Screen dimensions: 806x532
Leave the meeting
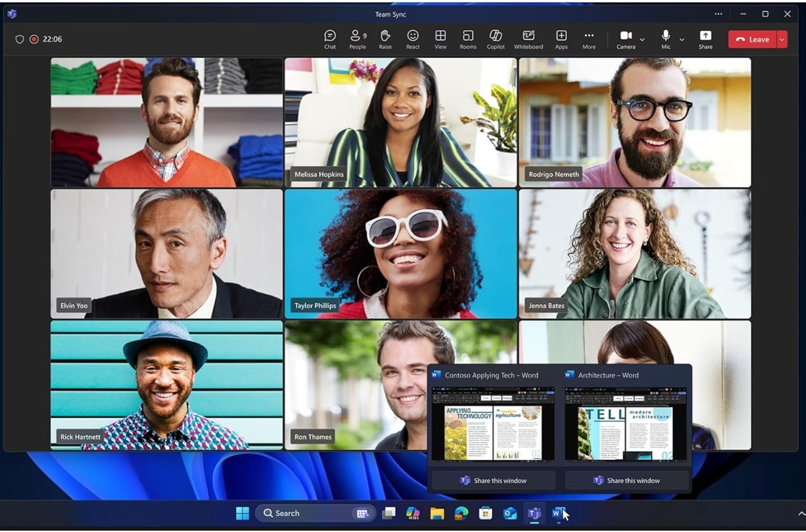[x=752, y=39]
